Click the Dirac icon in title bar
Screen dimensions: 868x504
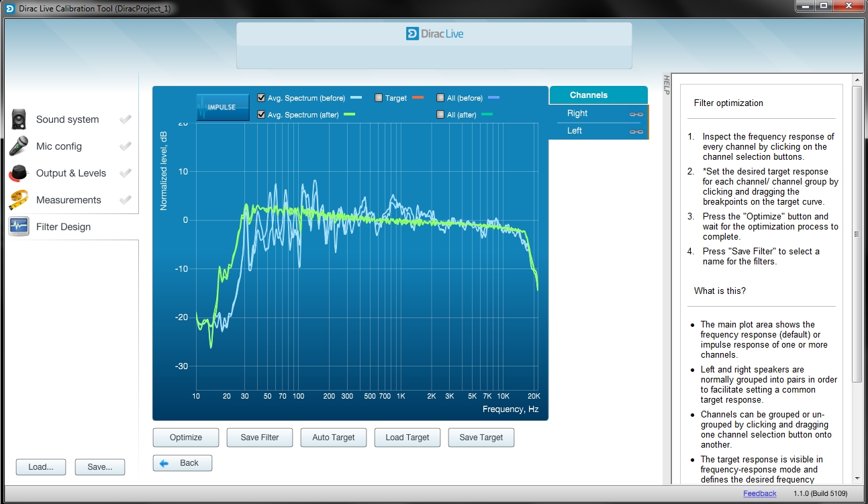pos(10,7)
